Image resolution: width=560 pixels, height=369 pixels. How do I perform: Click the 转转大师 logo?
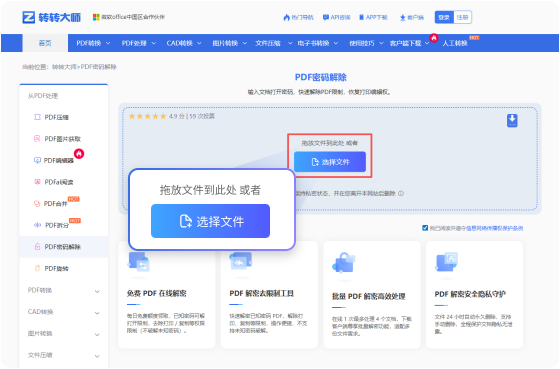[52, 17]
